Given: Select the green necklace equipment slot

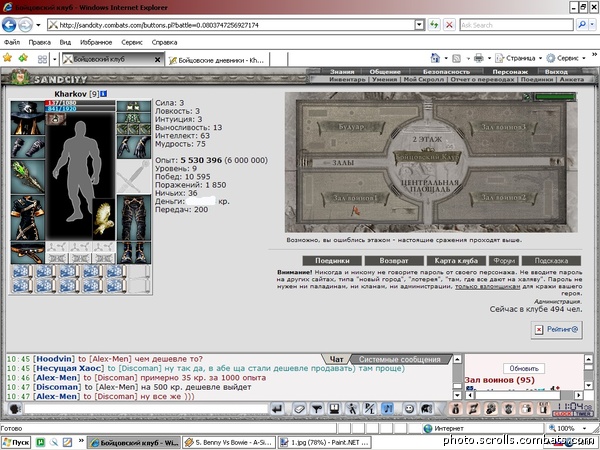Looking at the screenshot, I should 134,118.
